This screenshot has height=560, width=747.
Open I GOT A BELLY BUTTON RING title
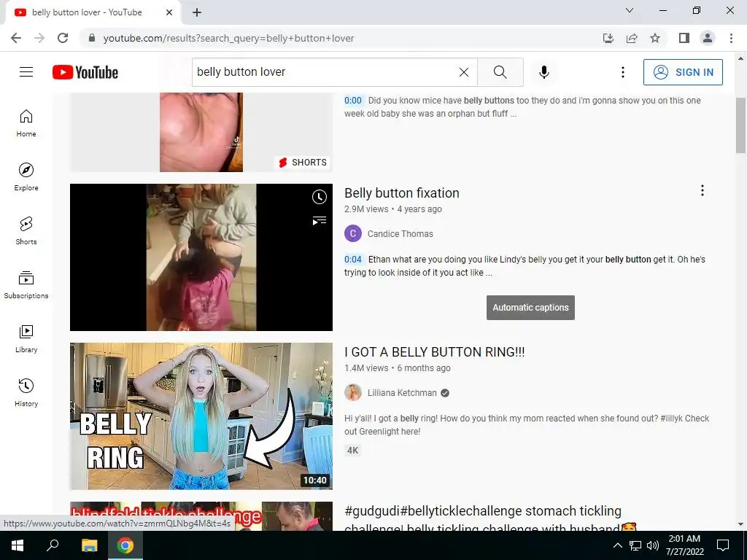point(435,352)
